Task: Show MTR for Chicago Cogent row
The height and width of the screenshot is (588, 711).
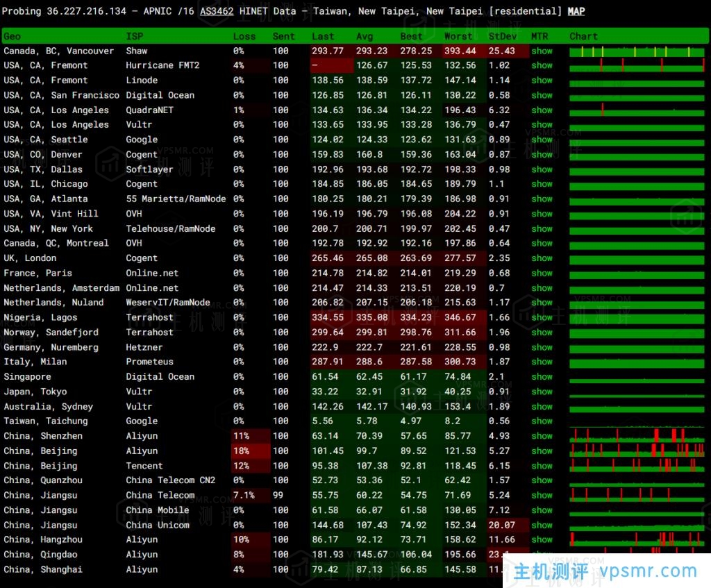Action: point(542,183)
